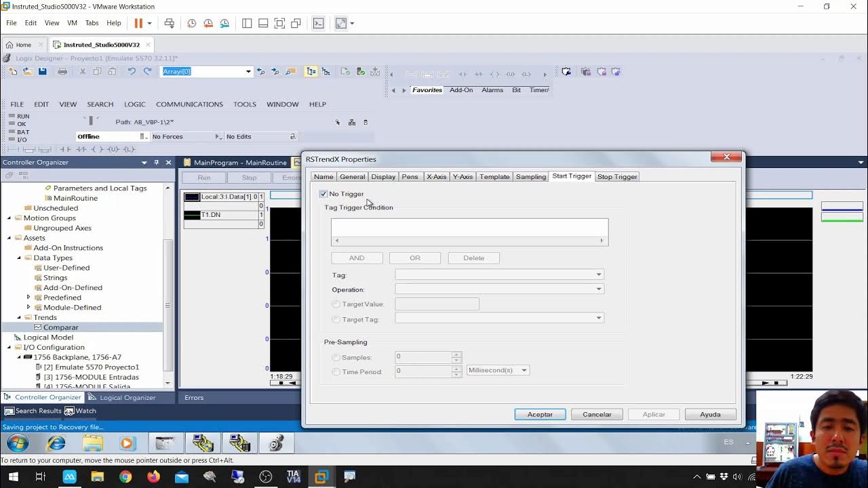Viewport: 868px width, 488px height.
Task: Switch to the Sampling tab
Action: click(530, 177)
